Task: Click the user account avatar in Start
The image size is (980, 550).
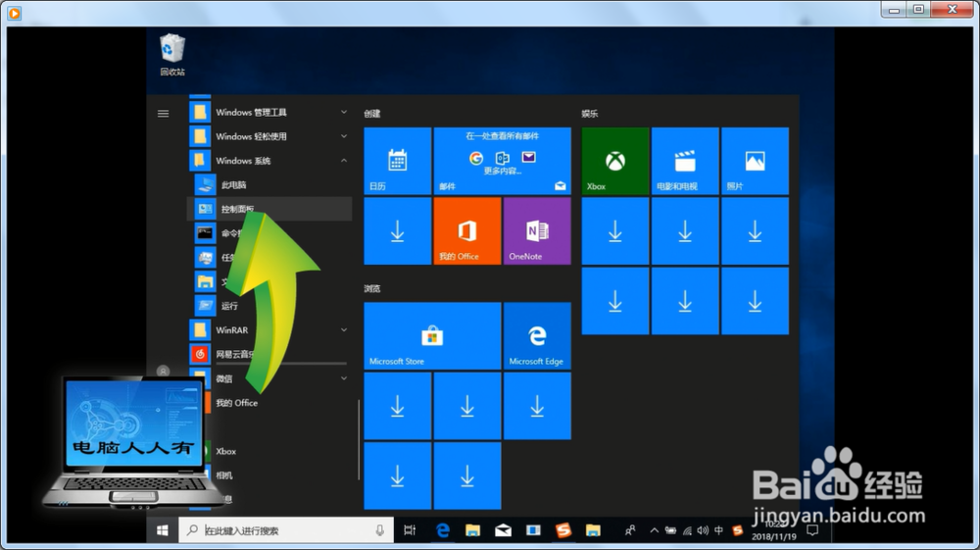Action: tap(163, 372)
